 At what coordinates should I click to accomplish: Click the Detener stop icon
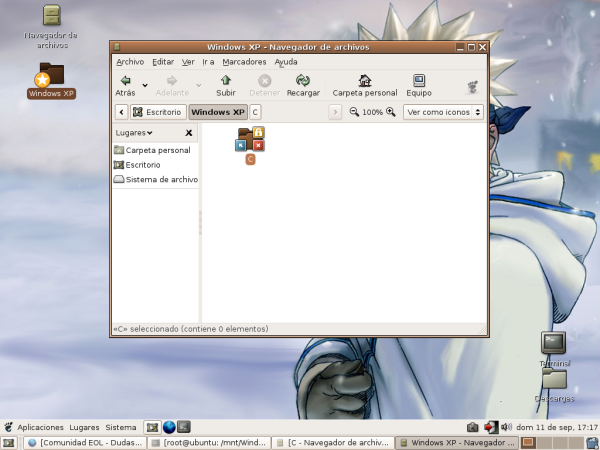(x=264, y=81)
